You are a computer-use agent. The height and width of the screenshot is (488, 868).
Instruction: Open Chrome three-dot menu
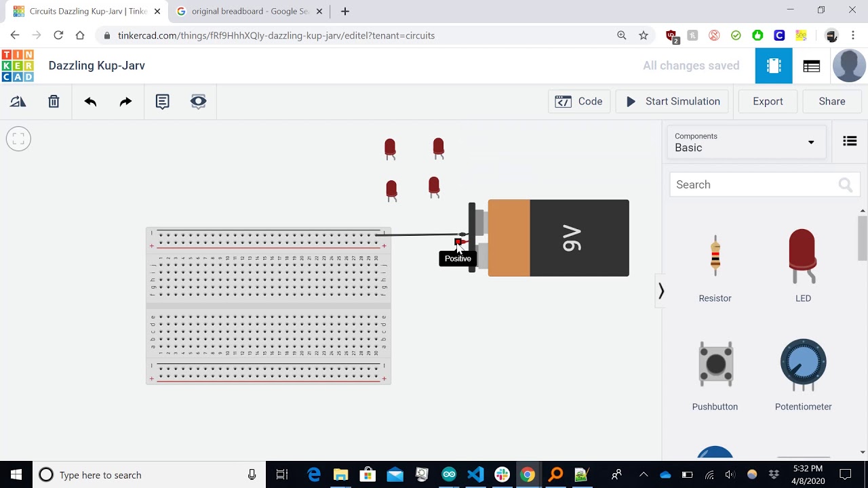853,35
